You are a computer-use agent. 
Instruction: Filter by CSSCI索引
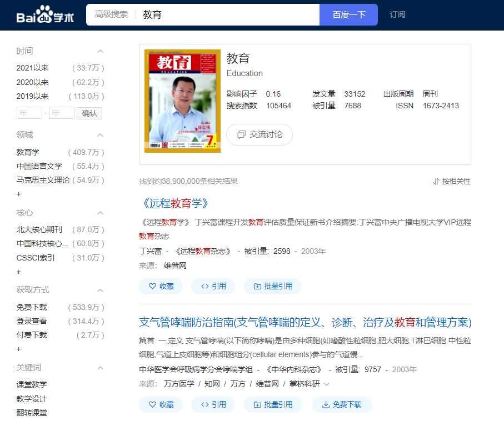point(36,258)
